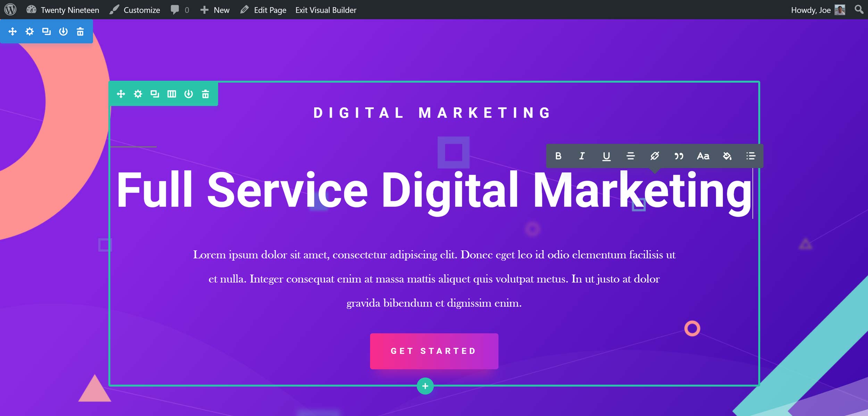Toggle the clear formatting paint bucket icon
The width and height of the screenshot is (868, 416).
tap(727, 156)
